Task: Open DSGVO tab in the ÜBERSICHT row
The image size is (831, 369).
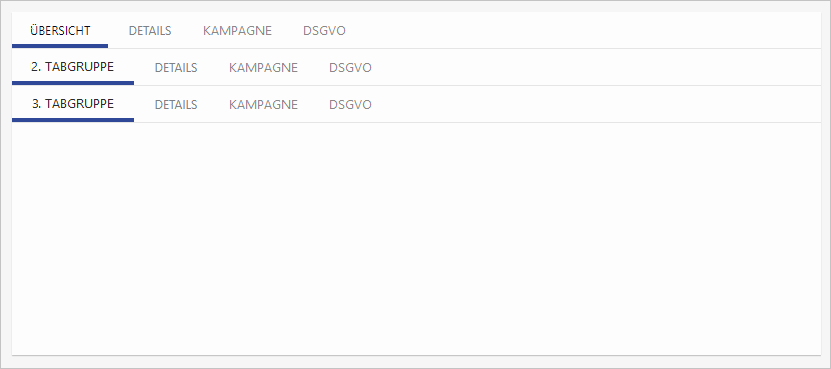Action: click(x=324, y=31)
